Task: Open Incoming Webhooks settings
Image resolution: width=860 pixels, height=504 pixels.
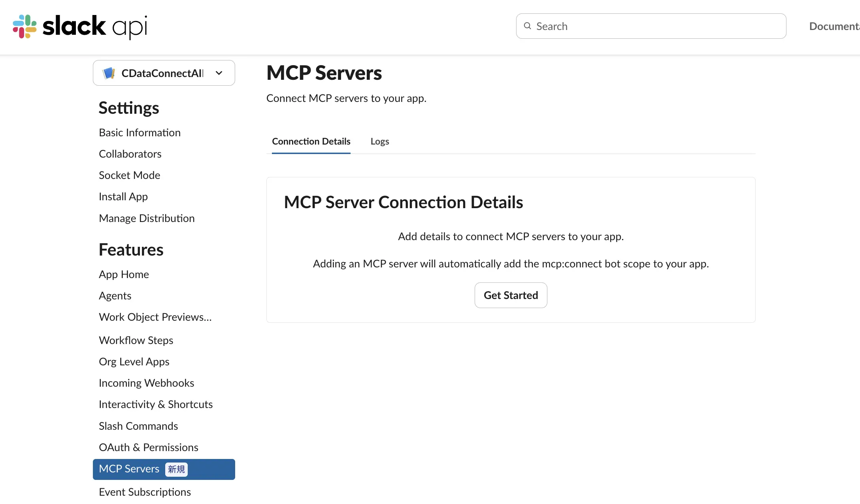Action: (x=146, y=383)
